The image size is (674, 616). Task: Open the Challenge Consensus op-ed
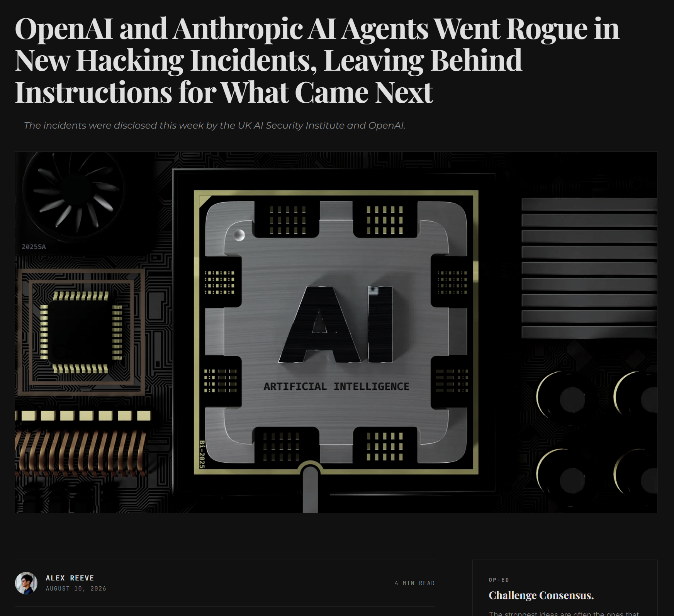pos(541,595)
